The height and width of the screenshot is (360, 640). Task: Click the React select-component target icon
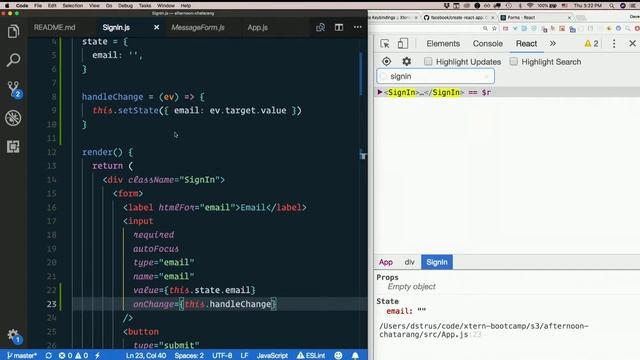(386, 61)
